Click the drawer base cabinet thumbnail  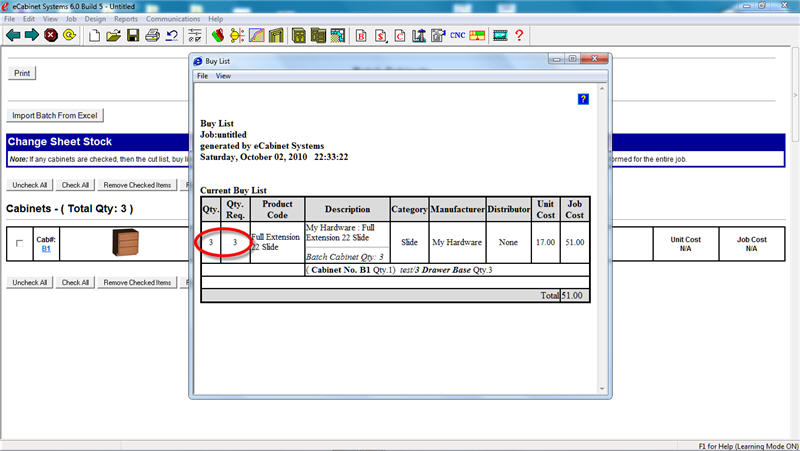tap(126, 242)
